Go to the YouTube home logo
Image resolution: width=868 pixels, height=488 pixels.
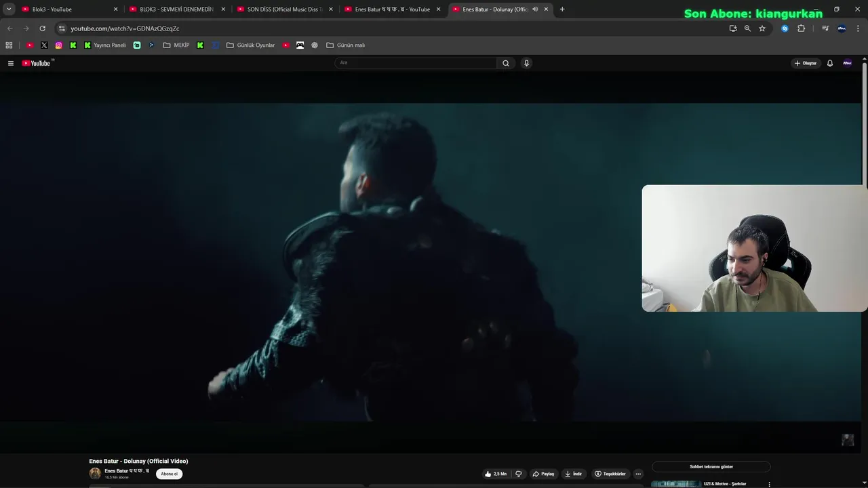[x=37, y=63]
